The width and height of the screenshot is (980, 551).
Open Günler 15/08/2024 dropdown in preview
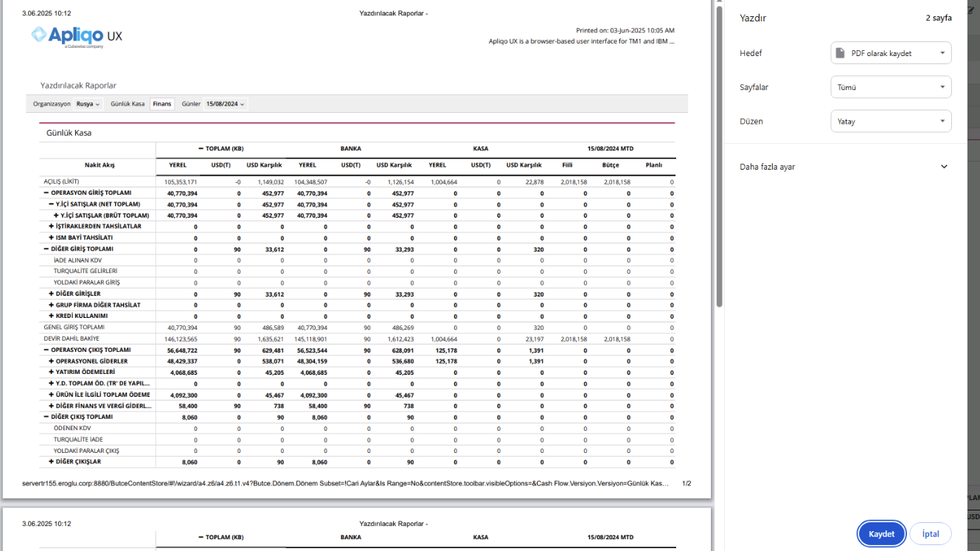point(225,104)
